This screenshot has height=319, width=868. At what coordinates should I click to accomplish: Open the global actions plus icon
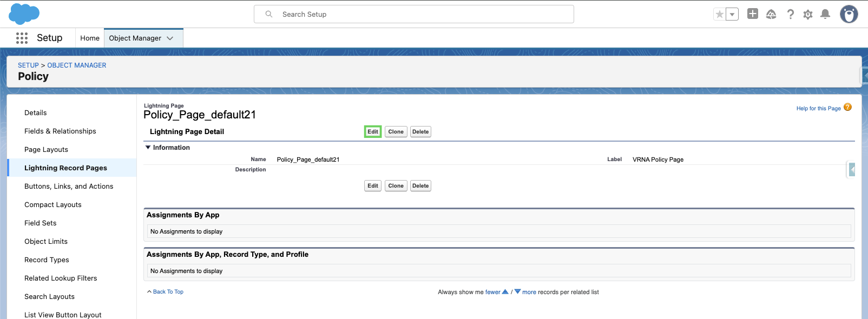tap(753, 14)
